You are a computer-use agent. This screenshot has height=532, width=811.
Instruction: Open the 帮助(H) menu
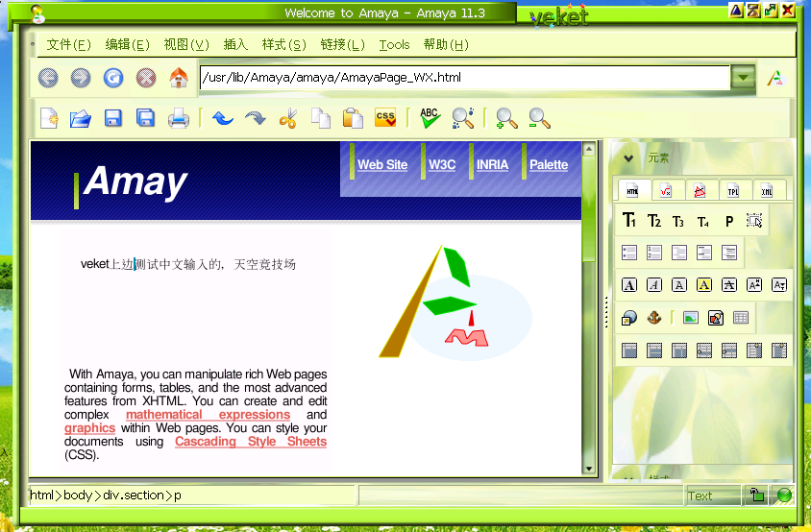pyautogui.click(x=446, y=45)
